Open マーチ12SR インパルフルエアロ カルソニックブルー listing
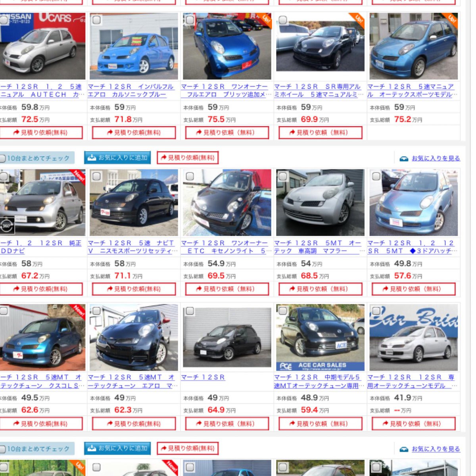 pos(131,90)
